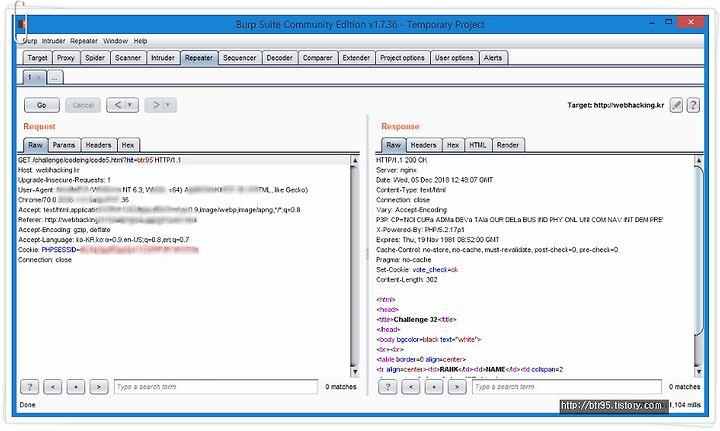Switch to the Decoder tab
The width and height of the screenshot is (720, 431).
click(280, 58)
